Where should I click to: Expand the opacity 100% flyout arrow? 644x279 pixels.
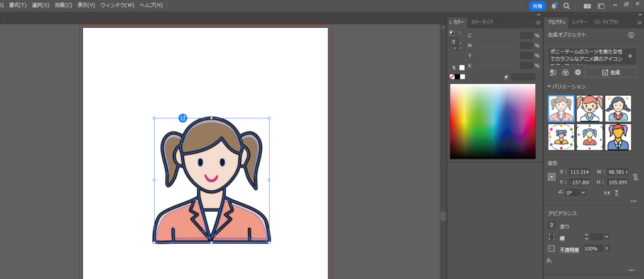point(606,249)
